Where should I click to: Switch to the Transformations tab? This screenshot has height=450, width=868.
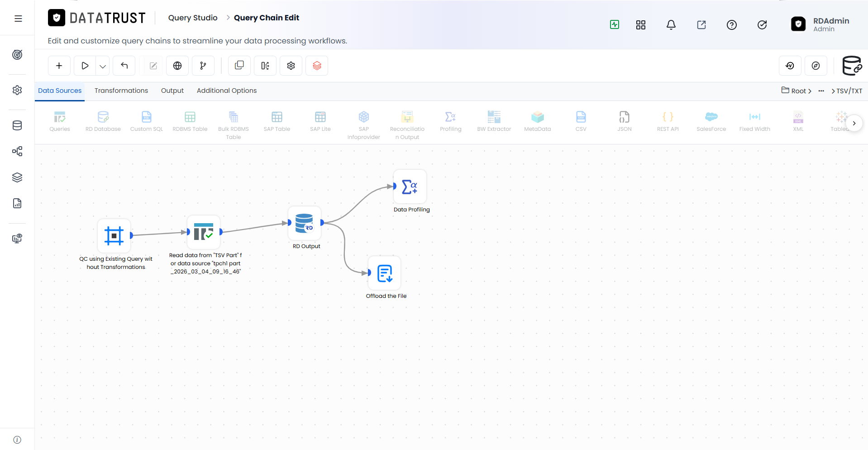[121, 91]
